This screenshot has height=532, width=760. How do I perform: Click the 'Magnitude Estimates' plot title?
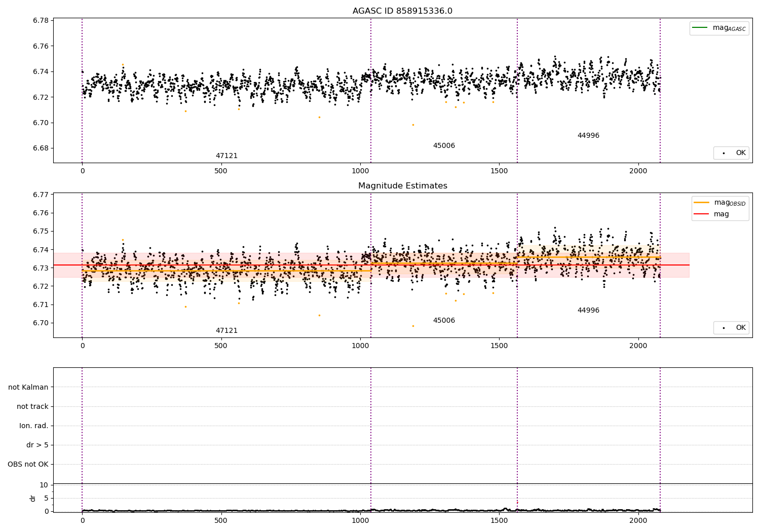click(402, 186)
